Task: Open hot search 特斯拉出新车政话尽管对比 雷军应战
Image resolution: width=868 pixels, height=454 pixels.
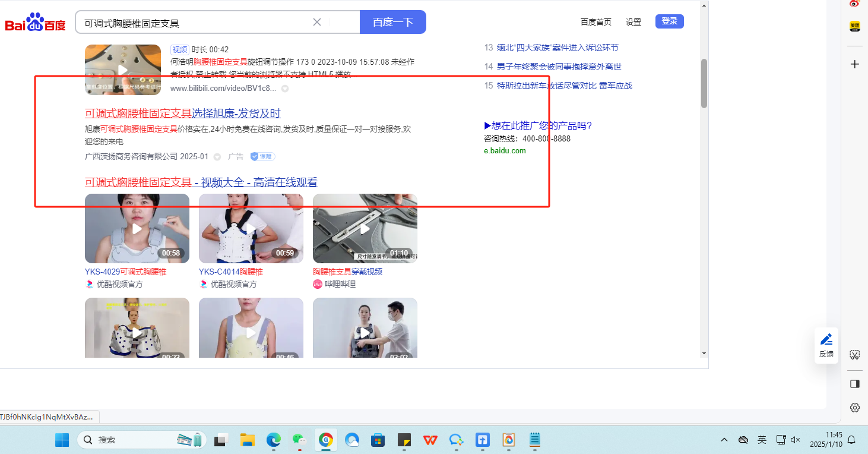Action: [x=565, y=86]
